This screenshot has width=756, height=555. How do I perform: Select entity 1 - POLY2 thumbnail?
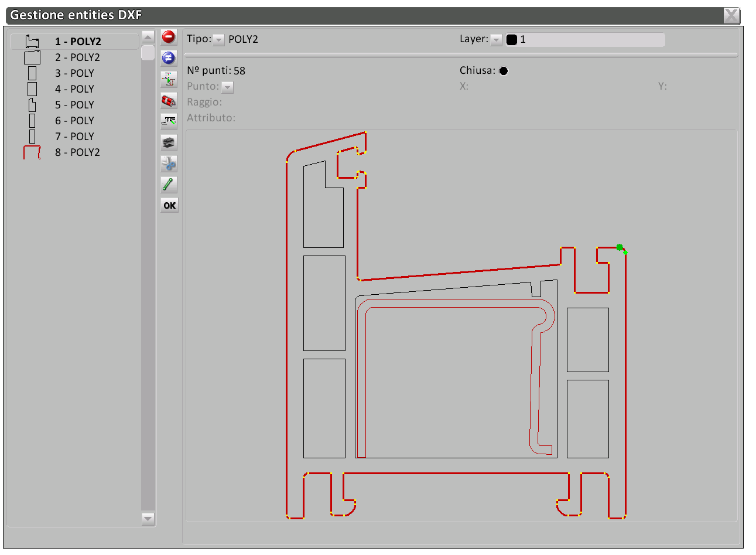pos(32,42)
